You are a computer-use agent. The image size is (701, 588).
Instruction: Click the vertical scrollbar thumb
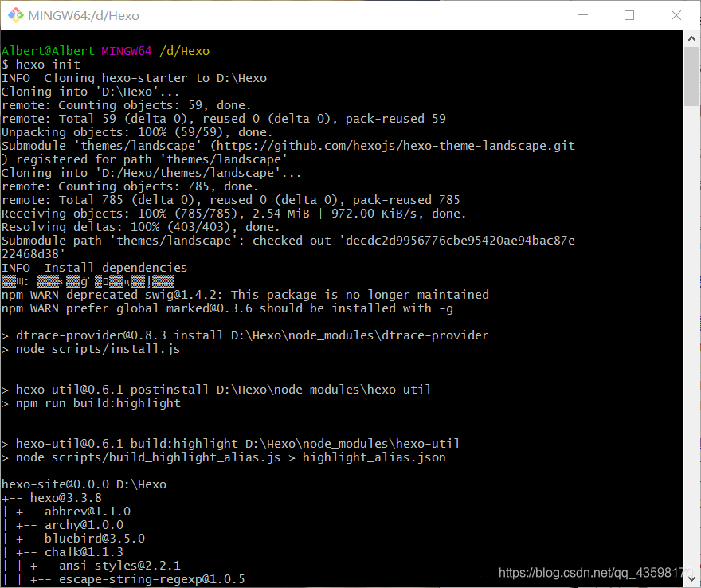pyautogui.click(x=691, y=76)
